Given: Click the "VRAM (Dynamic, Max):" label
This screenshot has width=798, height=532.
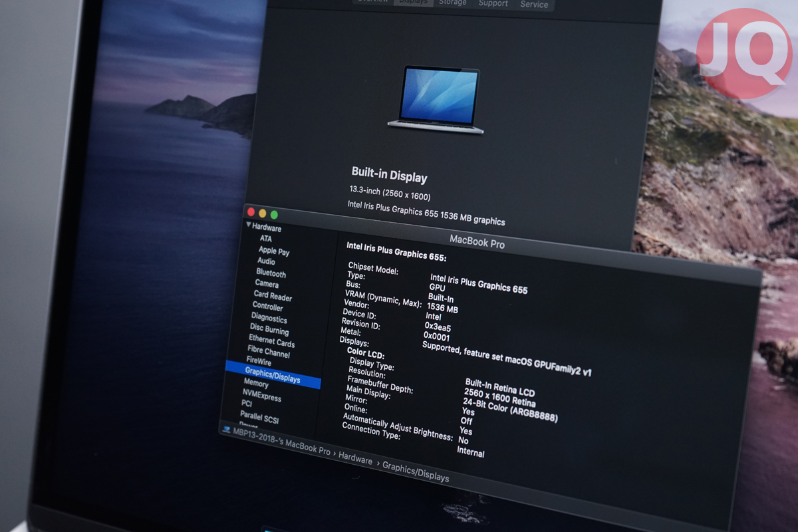Looking at the screenshot, I should click(x=382, y=299).
